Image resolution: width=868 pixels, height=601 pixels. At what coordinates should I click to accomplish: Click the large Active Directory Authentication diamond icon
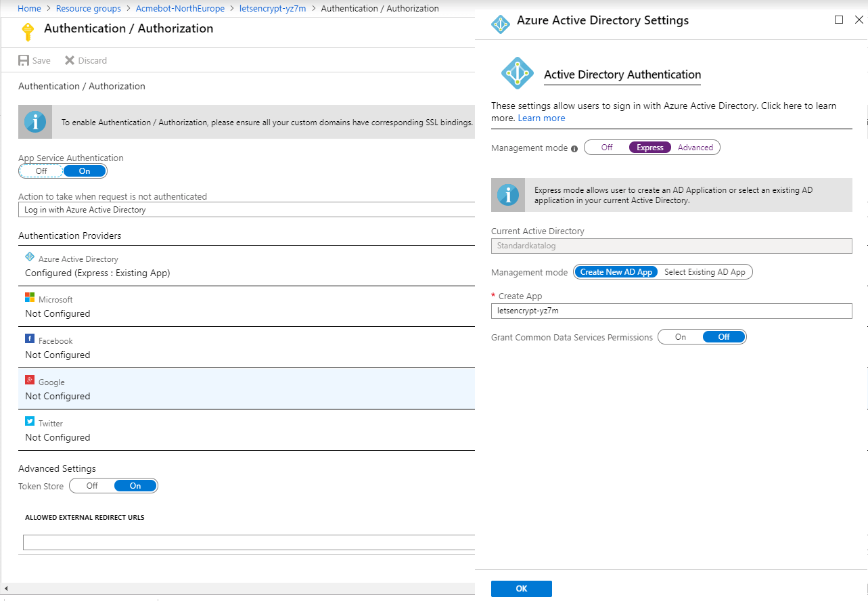pos(518,73)
